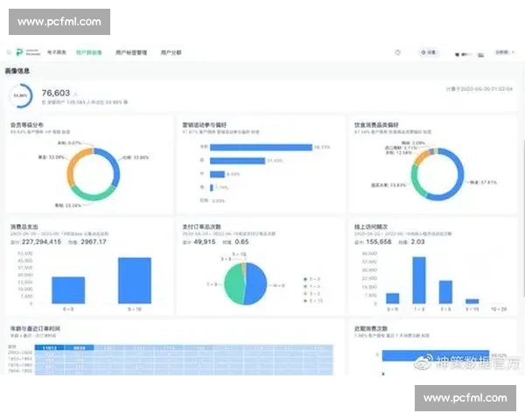The width and height of the screenshot is (525, 420).
Task: Click the longest bar in 营销活动参与偏好 chart
Action: pos(261,147)
